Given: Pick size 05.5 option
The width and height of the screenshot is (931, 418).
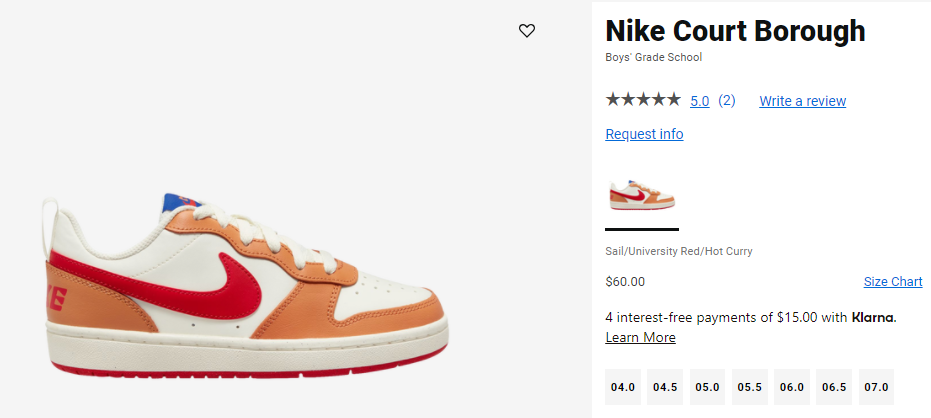Looking at the screenshot, I should pyautogui.click(x=750, y=387).
